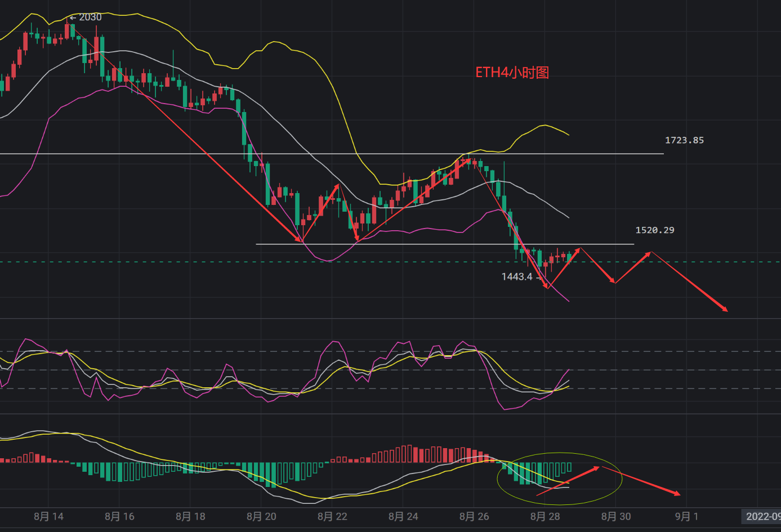Click the red ETH4小时图 chart title
The width and height of the screenshot is (781, 532).
point(512,73)
